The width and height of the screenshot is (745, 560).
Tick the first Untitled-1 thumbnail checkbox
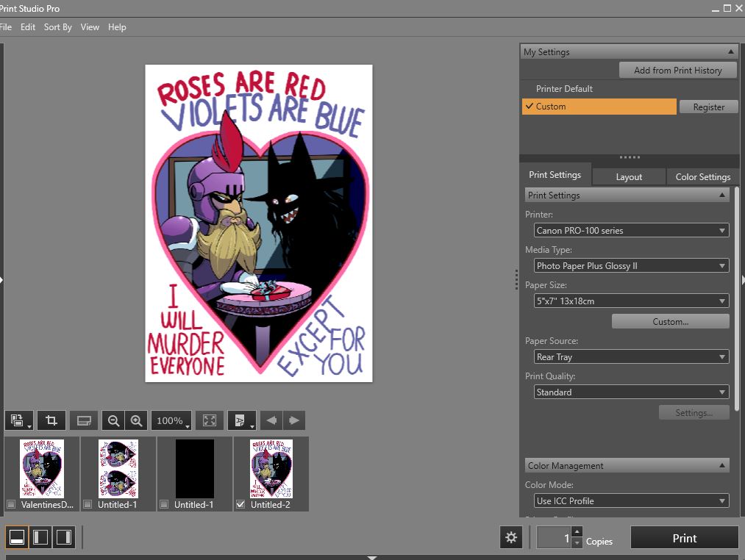click(x=88, y=504)
